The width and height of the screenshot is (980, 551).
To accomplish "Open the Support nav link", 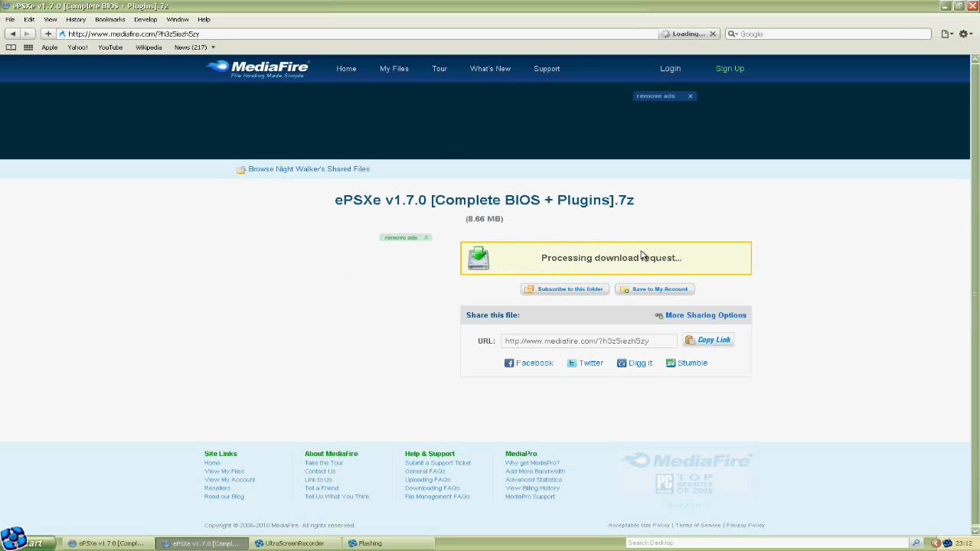I will [x=547, y=69].
